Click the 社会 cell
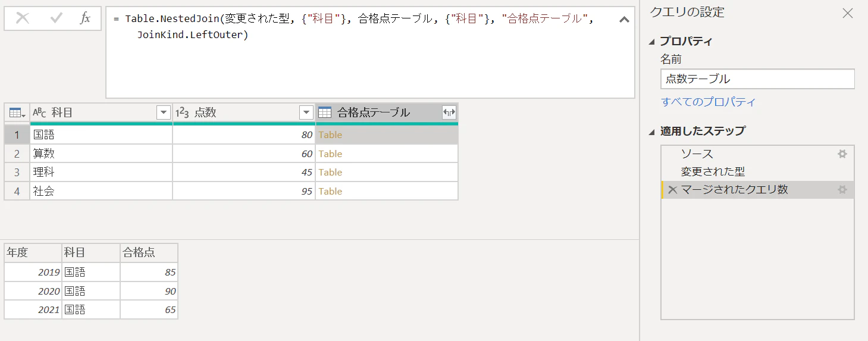The height and width of the screenshot is (341, 868). pos(101,191)
